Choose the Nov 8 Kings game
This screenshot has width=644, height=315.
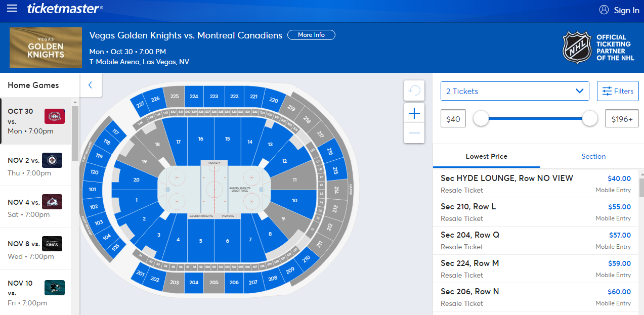[x=35, y=250]
